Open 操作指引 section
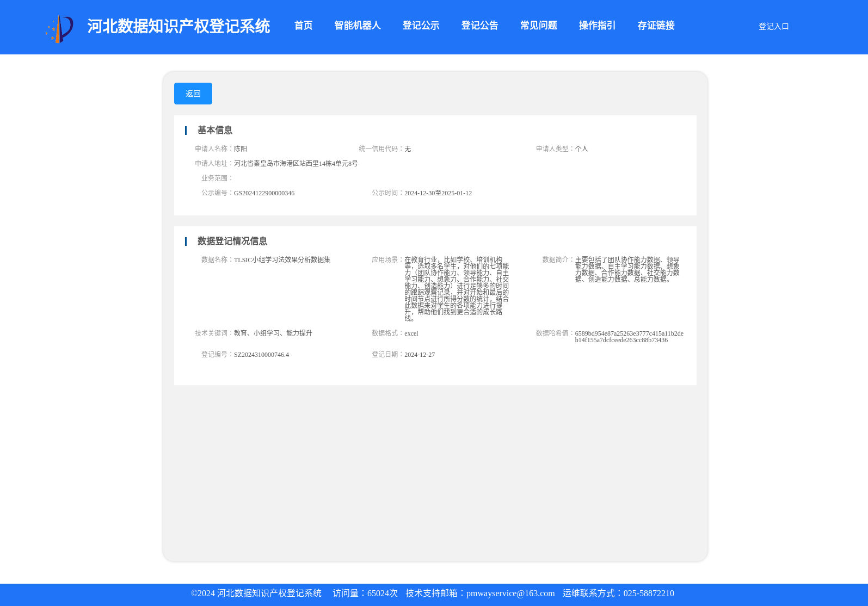 pyautogui.click(x=597, y=26)
